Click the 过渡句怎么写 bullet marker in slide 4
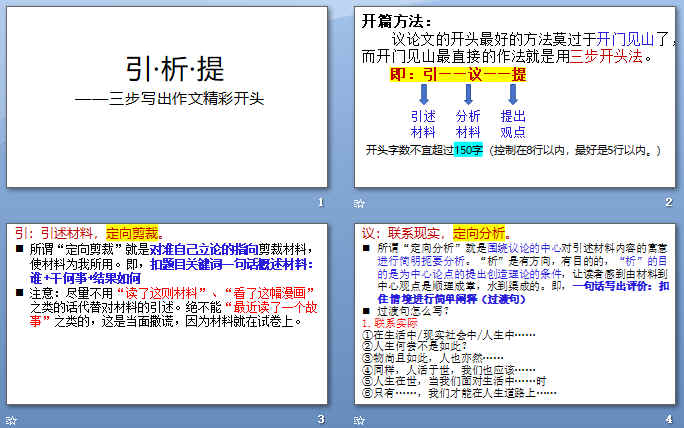Screen dimensions: 684x428 pos(367,311)
